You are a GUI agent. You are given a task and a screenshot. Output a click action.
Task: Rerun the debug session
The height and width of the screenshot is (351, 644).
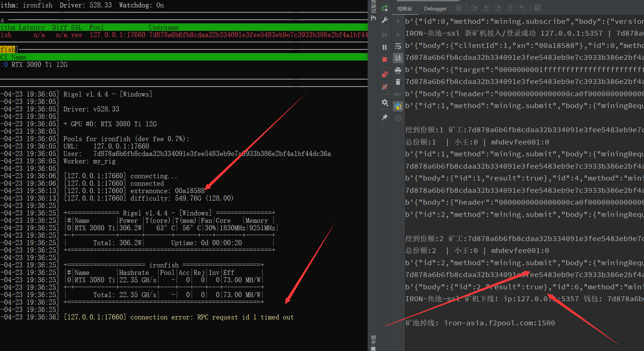point(385,7)
